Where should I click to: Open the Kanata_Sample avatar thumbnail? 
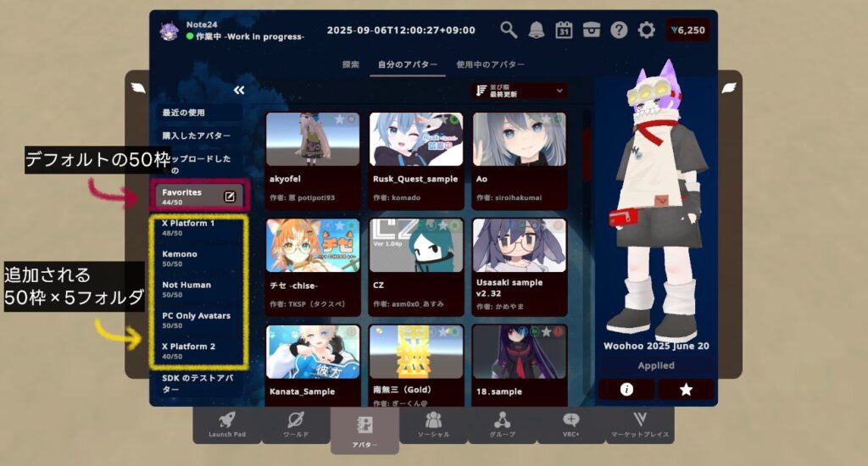click(313, 352)
